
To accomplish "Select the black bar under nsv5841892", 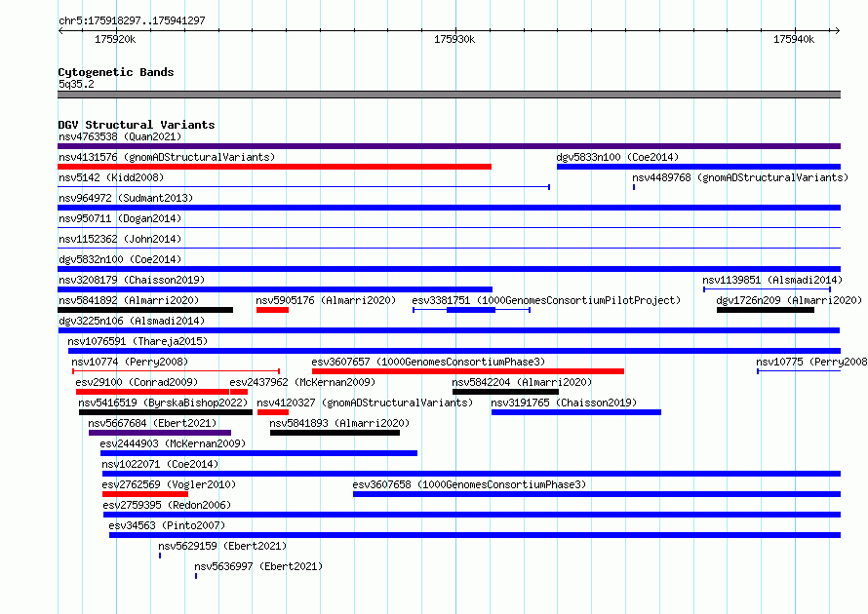I will click(x=145, y=310).
